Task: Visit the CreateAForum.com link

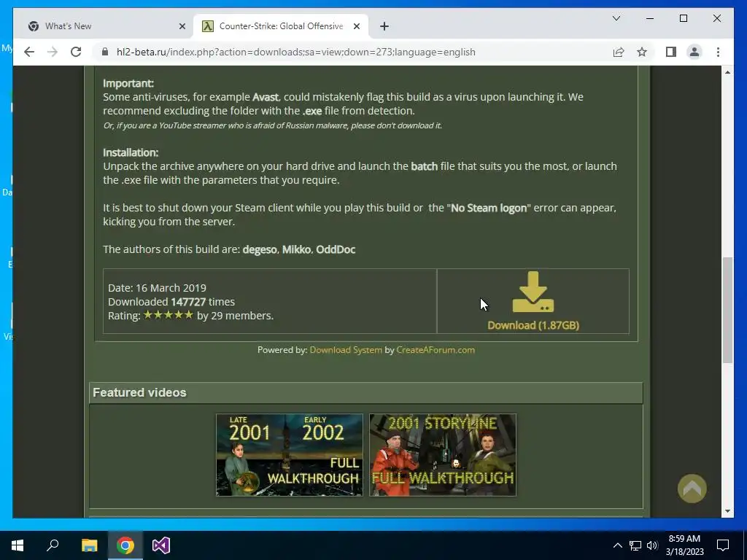Action: point(436,350)
